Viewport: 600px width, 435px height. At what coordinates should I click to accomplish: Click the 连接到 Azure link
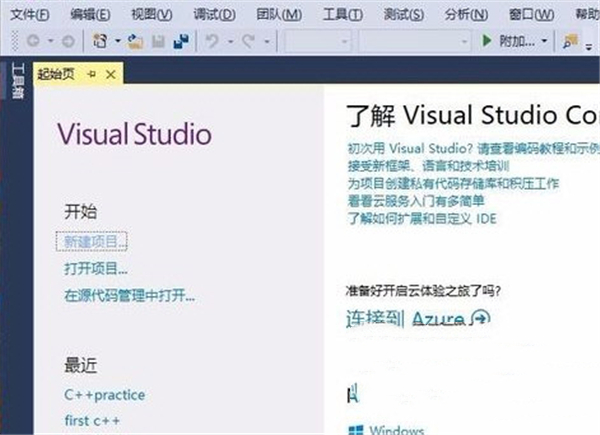417,319
